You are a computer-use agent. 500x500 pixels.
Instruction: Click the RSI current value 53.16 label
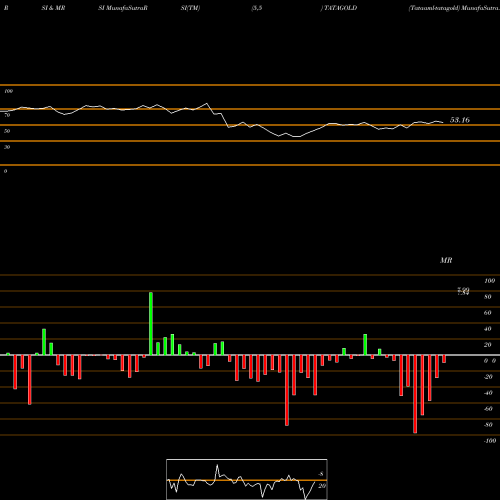click(x=460, y=120)
